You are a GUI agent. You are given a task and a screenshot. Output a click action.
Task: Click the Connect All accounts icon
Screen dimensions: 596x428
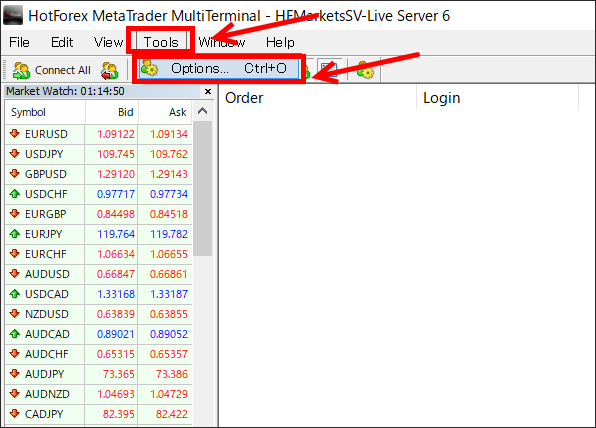click(x=21, y=70)
